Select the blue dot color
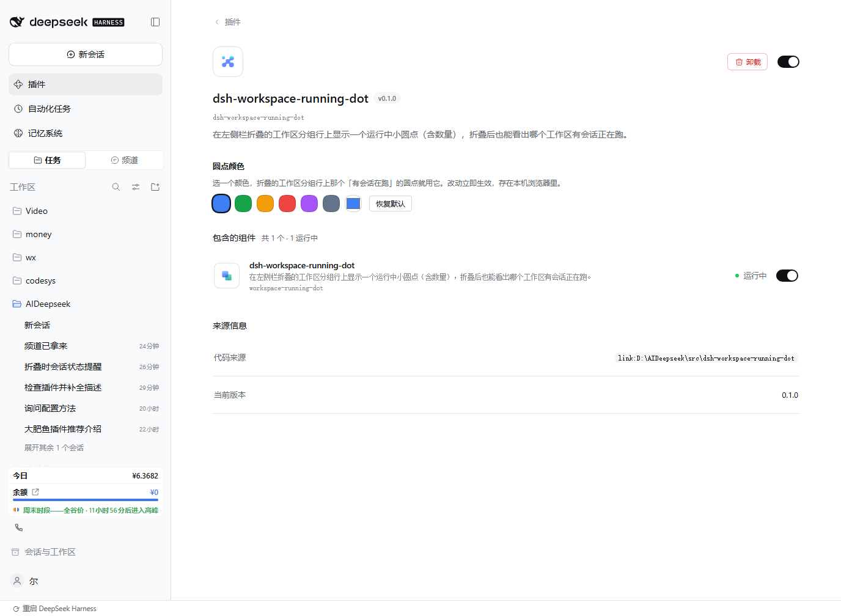 click(x=221, y=204)
